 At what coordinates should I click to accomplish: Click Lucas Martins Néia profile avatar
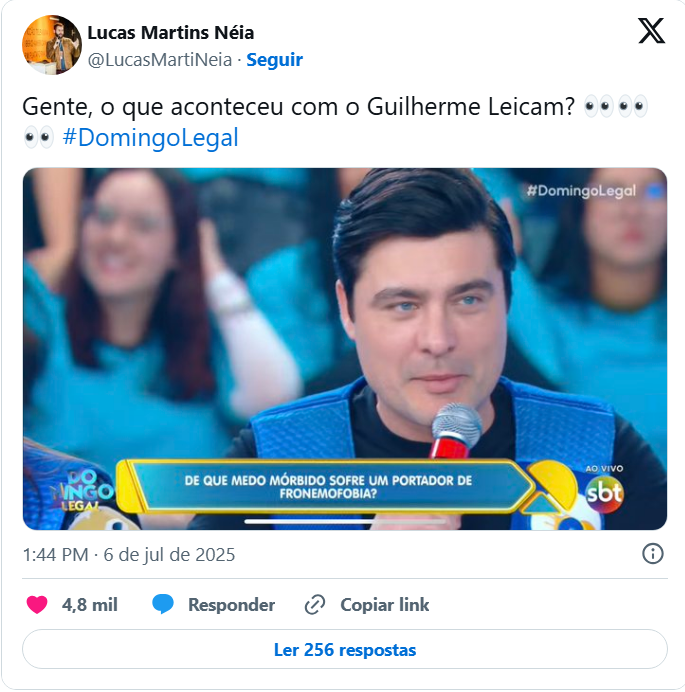pyautogui.click(x=52, y=45)
